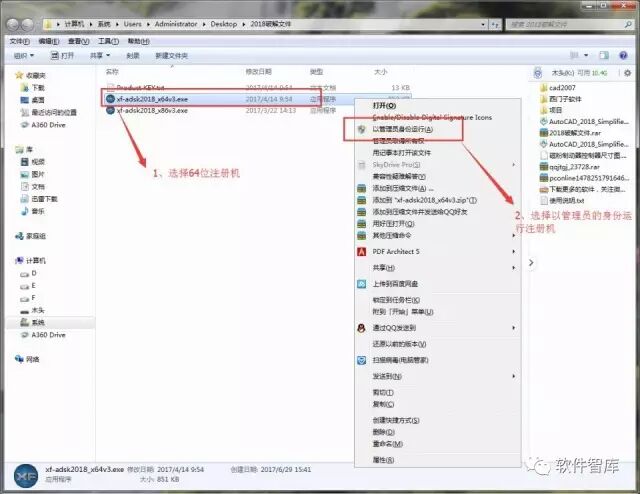Go forward using the Explorer forward arrow
The image size is (640, 494).
click(x=27, y=25)
